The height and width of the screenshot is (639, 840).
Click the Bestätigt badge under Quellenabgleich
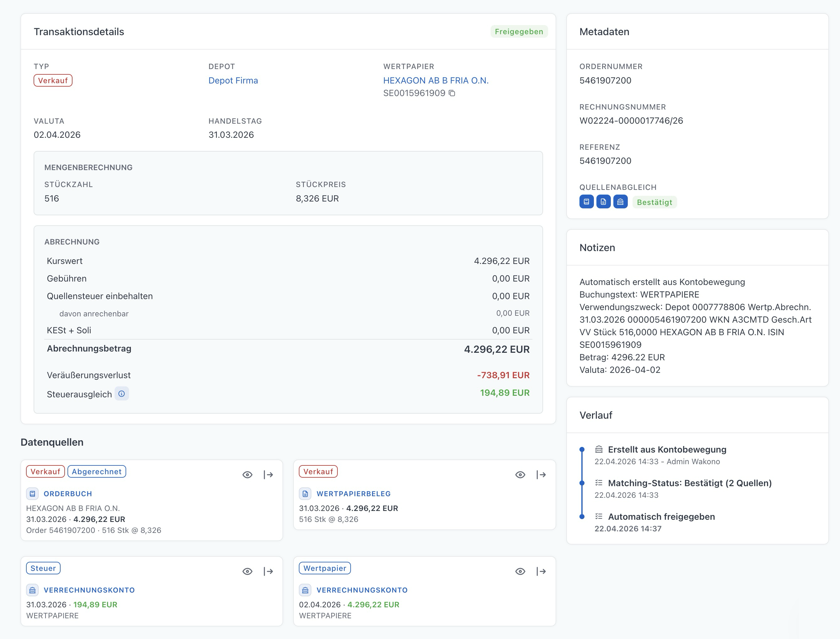coord(655,202)
